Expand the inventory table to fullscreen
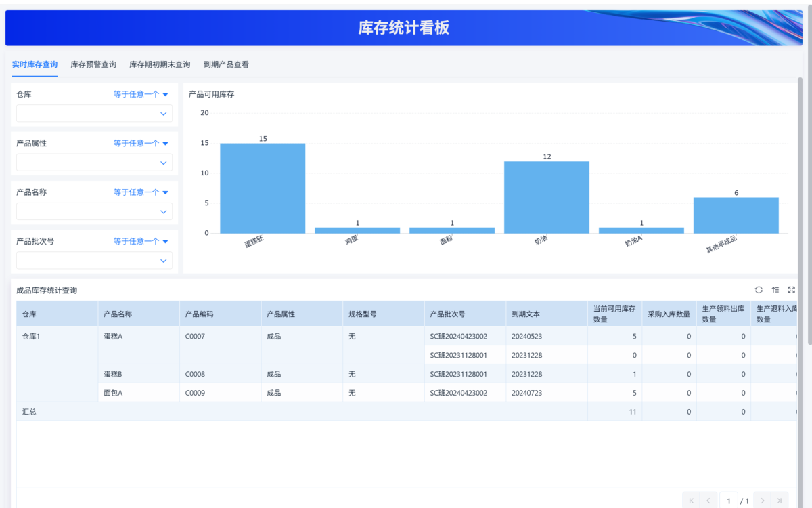 792,290
